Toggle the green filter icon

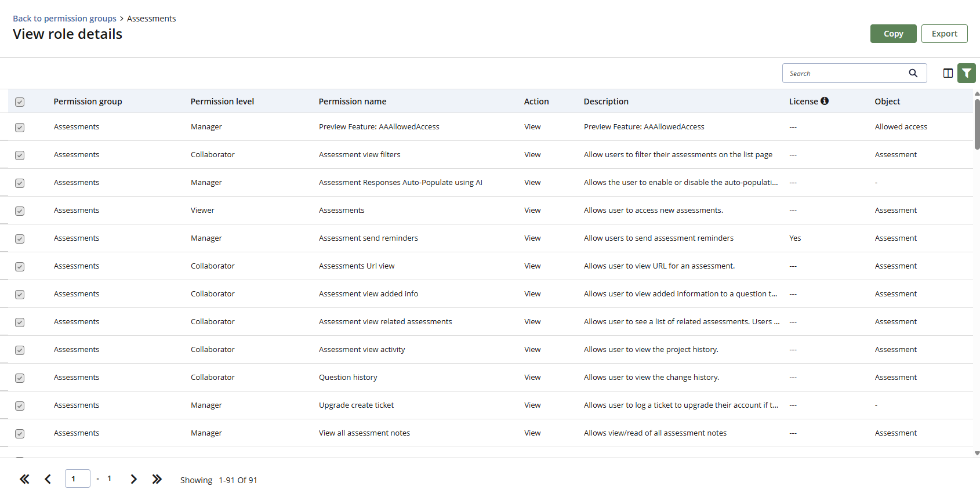point(966,73)
